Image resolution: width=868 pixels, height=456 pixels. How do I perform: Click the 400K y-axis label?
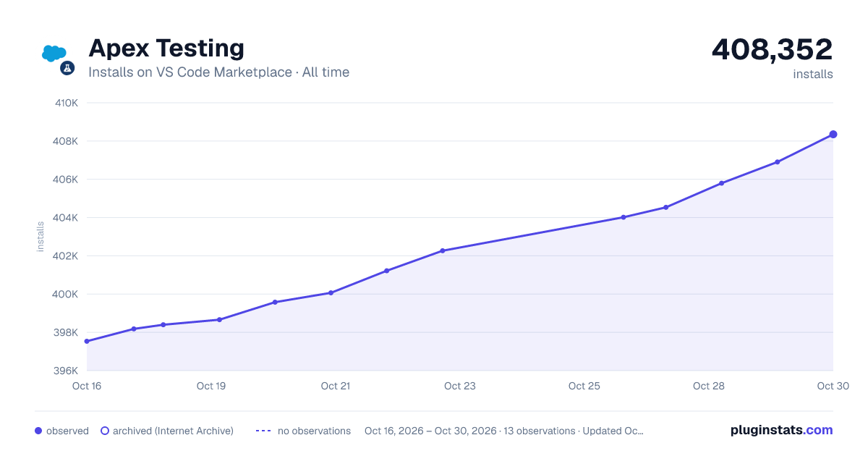pyautogui.click(x=67, y=295)
